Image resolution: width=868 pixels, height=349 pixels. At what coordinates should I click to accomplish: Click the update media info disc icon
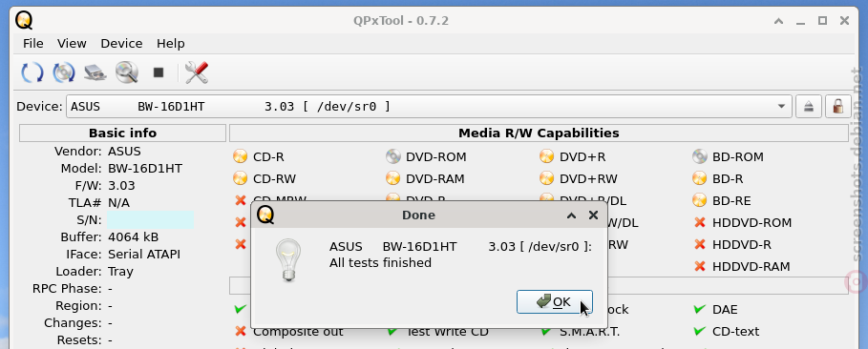point(64,72)
